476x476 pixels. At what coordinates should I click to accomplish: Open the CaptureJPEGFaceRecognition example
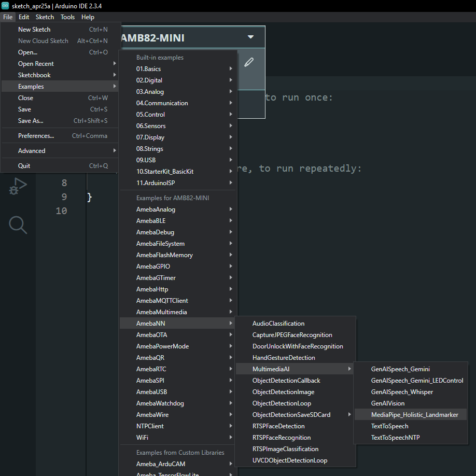pyautogui.click(x=295, y=335)
